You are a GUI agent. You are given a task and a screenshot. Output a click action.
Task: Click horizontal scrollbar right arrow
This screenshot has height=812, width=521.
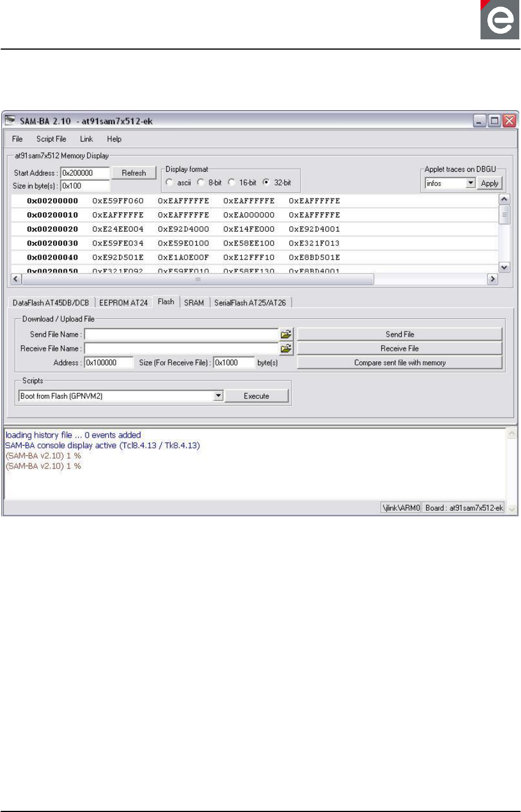(x=492, y=279)
